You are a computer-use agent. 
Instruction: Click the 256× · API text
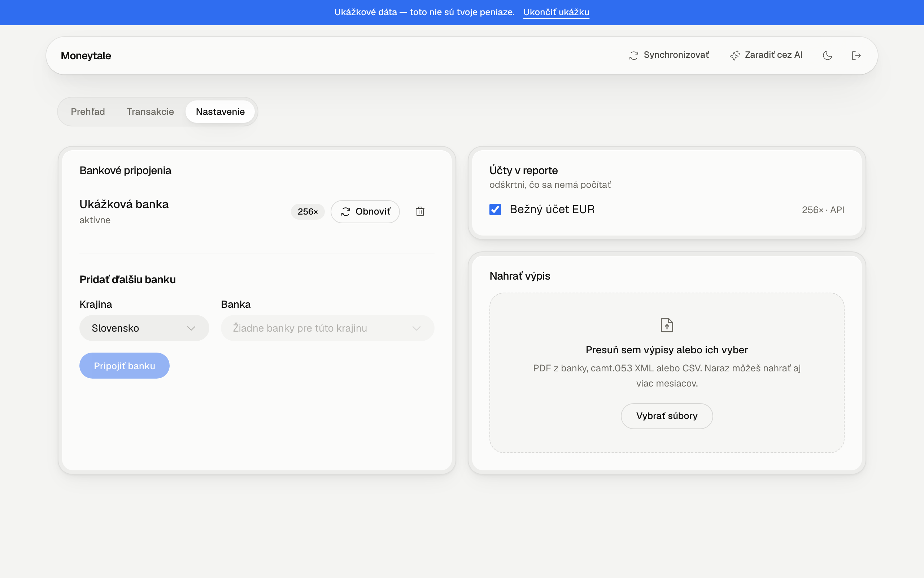823,210
